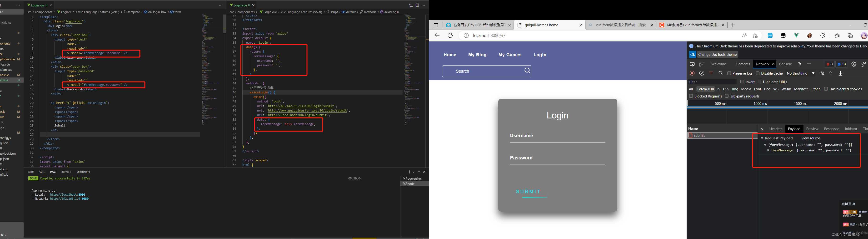Viewport: 868px width, 239px height.
Task: Open the browser favorites list icon
Action: coord(837,36)
